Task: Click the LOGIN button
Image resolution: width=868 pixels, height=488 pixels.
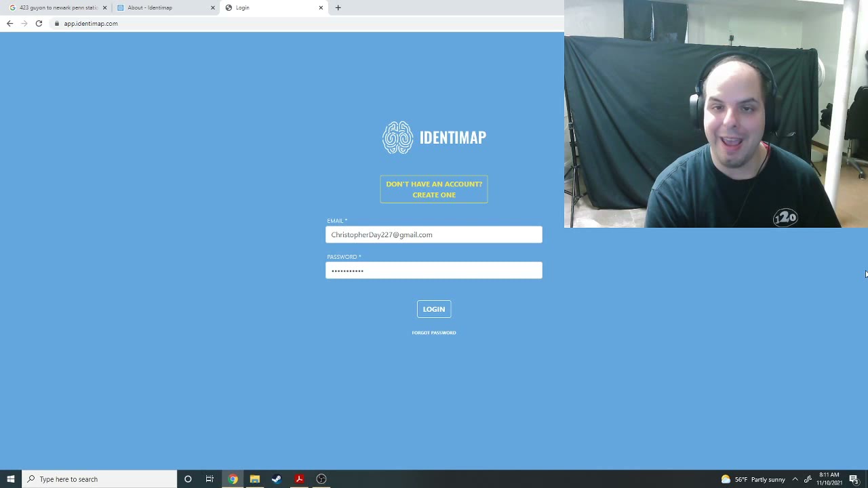Action: 434,309
